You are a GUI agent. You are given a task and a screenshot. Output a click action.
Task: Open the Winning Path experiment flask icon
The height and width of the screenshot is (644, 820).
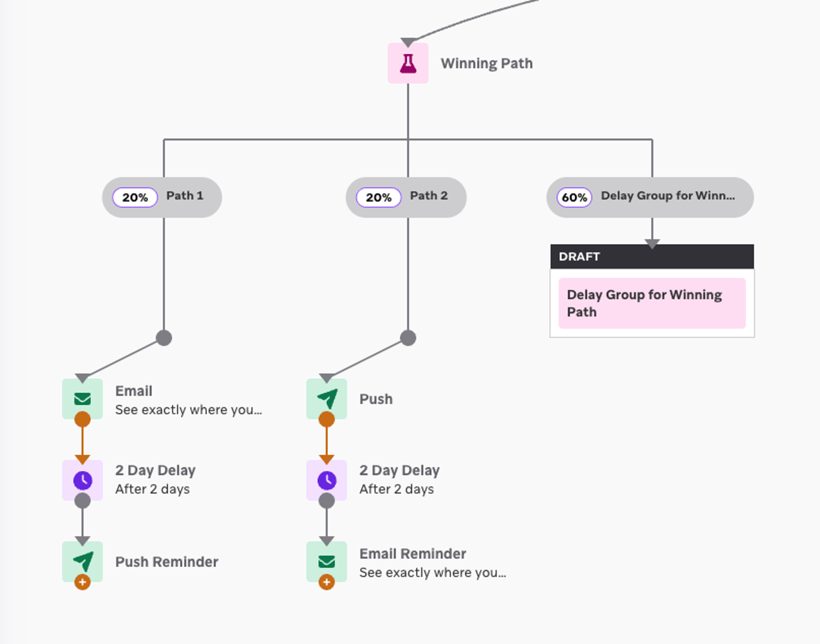click(x=408, y=63)
